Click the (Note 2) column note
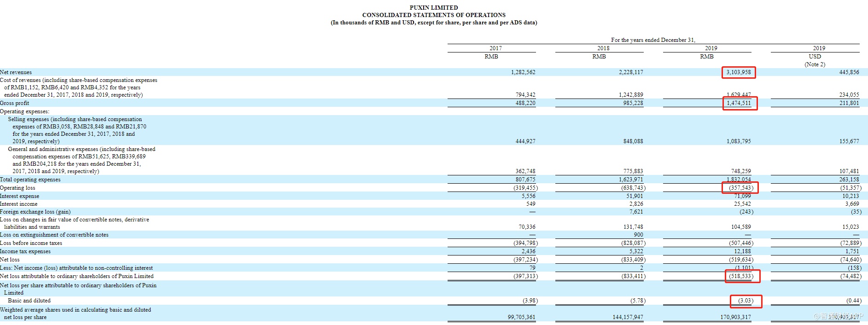 coord(815,64)
